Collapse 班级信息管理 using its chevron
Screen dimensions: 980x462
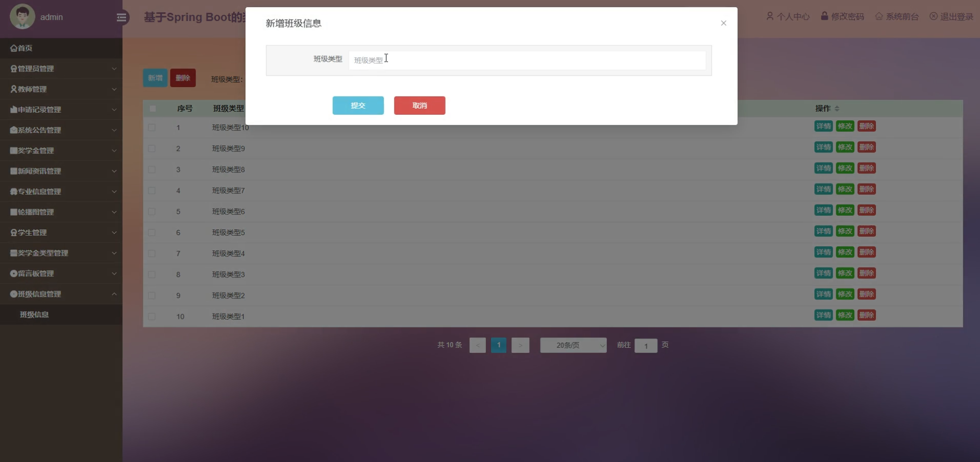114,294
